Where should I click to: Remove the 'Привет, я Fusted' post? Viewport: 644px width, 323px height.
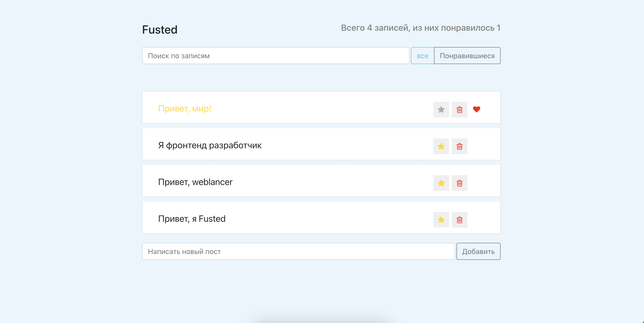[x=460, y=220]
